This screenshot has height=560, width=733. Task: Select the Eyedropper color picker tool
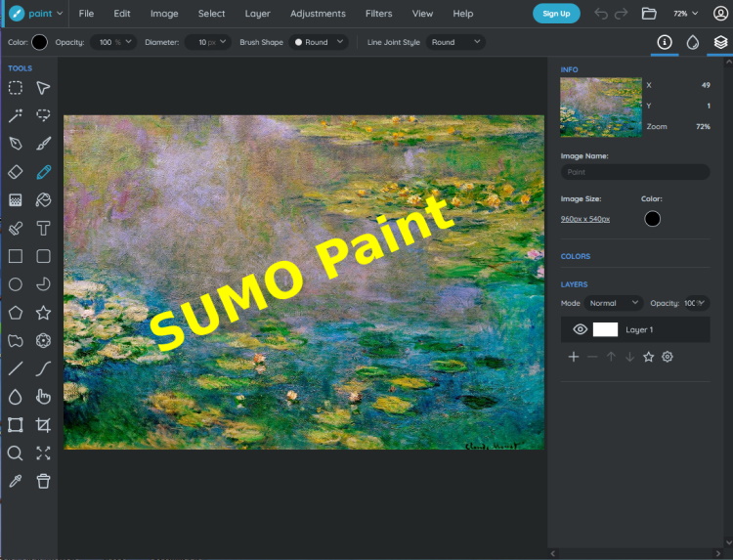(x=16, y=481)
